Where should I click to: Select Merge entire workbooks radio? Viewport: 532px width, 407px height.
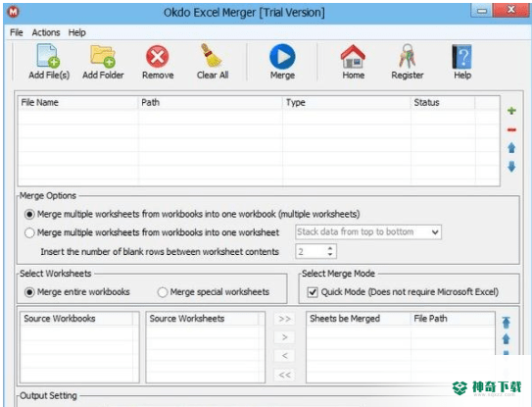point(29,292)
